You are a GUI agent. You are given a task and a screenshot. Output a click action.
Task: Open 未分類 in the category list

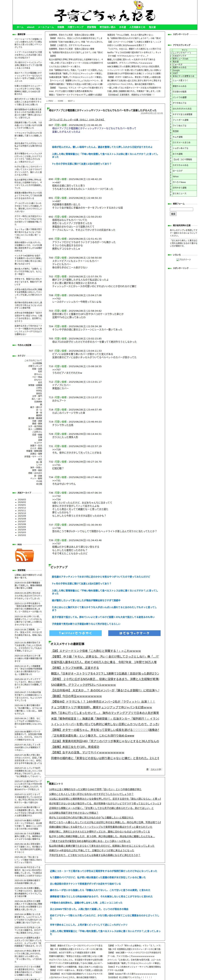[x=39, y=484]
